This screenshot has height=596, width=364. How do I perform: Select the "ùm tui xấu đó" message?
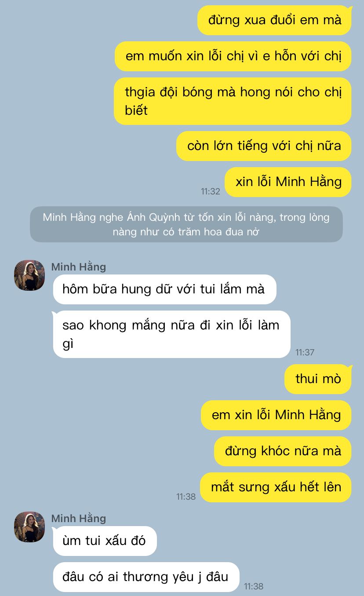pyautogui.click(x=105, y=541)
